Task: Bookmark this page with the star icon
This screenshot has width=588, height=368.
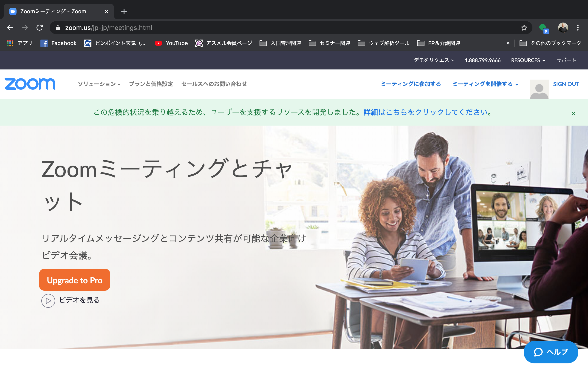Action: pos(524,28)
